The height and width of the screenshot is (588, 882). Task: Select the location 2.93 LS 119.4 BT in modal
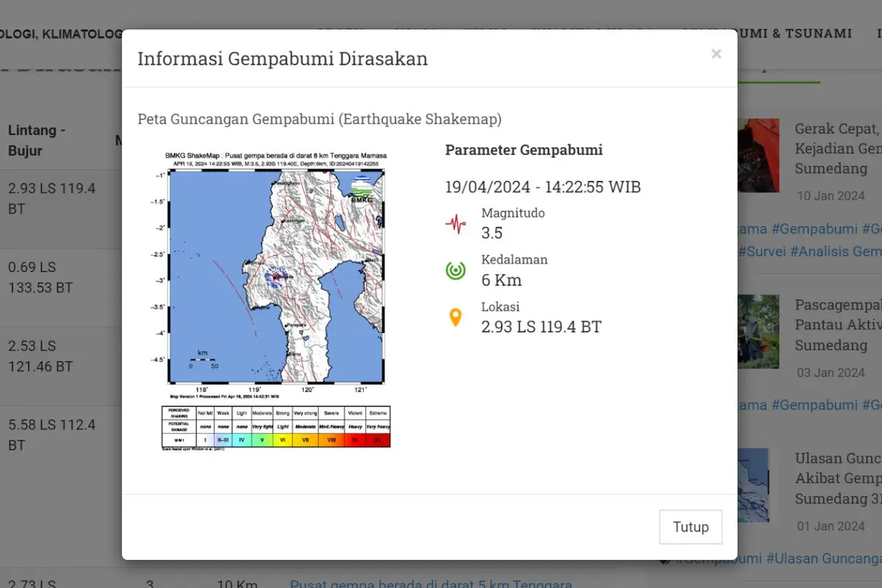pos(542,327)
